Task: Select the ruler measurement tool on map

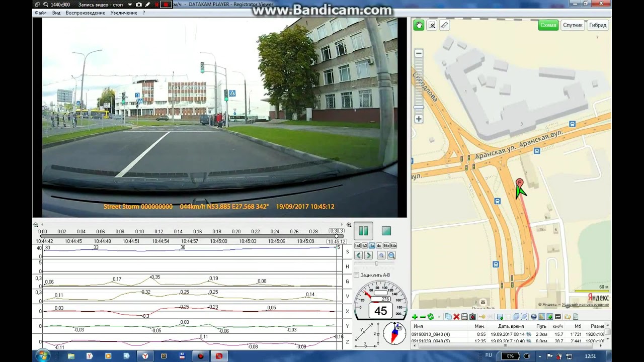Action: tap(444, 25)
